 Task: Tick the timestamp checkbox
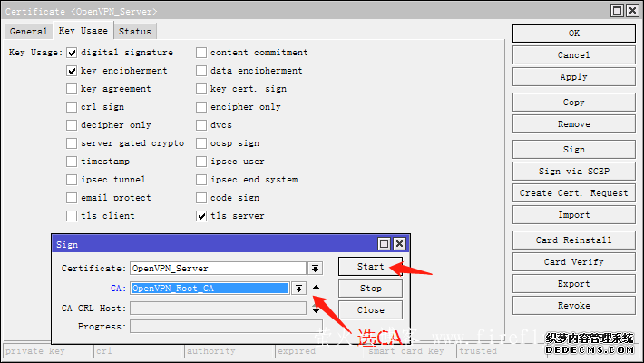click(72, 162)
